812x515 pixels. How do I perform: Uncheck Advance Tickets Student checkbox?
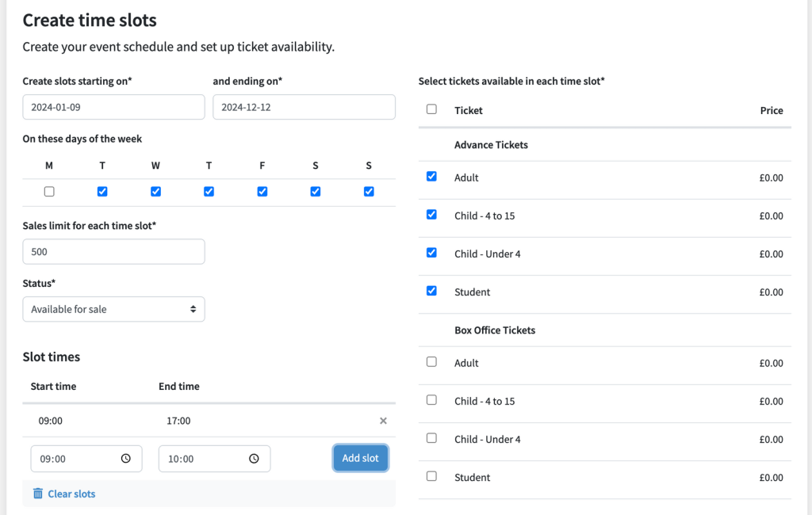pos(431,291)
